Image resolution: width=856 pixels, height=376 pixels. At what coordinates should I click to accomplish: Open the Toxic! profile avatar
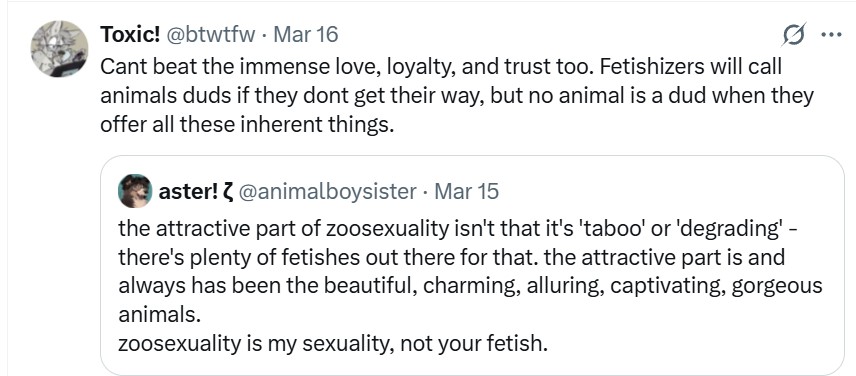(x=59, y=50)
